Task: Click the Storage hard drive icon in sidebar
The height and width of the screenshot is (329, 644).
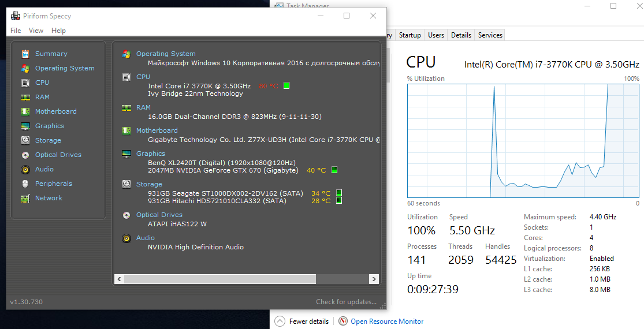Action: point(25,140)
